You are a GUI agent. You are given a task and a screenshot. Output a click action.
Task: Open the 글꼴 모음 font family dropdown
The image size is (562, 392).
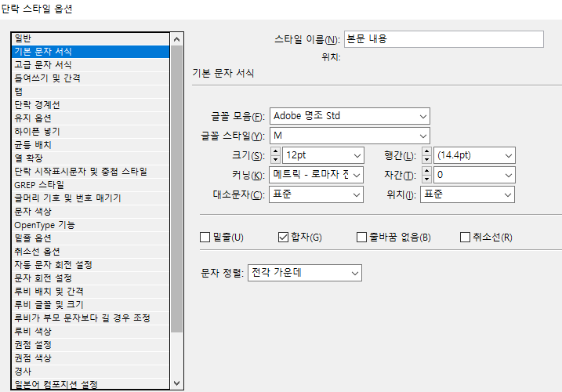350,116
